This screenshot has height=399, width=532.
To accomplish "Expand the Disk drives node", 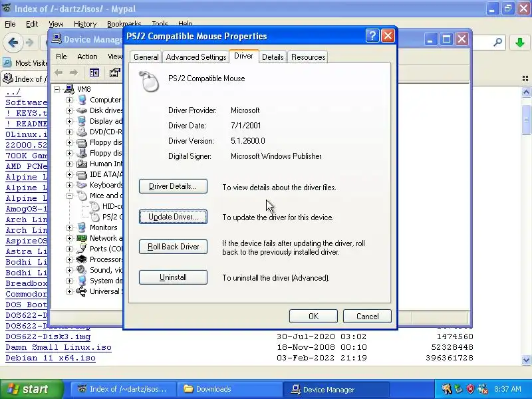I will click(70, 110).
